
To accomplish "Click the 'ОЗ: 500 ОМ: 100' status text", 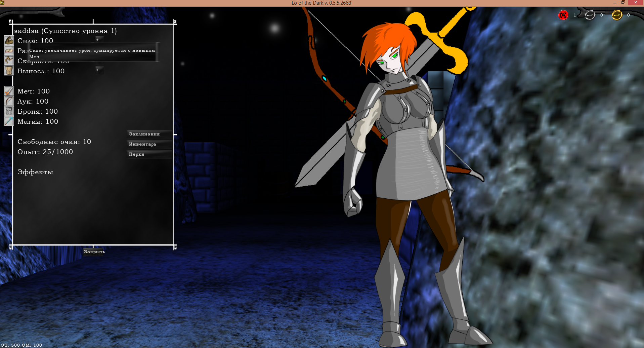I will click(21, 345).
